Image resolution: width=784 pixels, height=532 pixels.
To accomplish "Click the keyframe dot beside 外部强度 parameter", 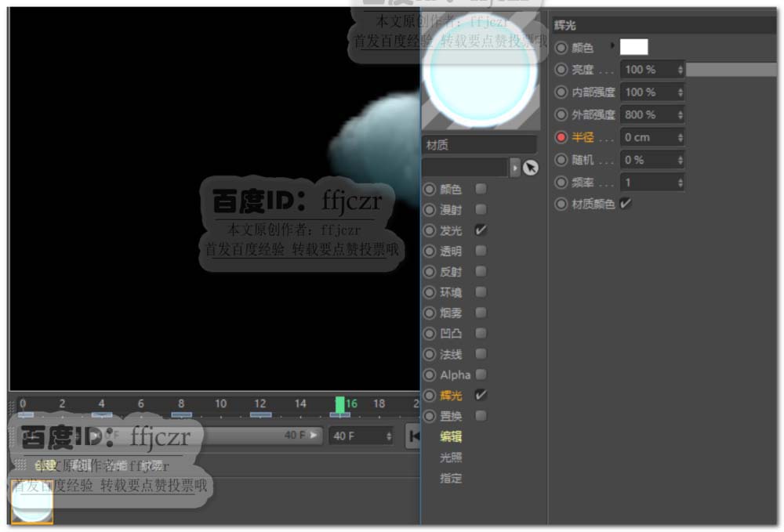I will click(x=561, y=114).
